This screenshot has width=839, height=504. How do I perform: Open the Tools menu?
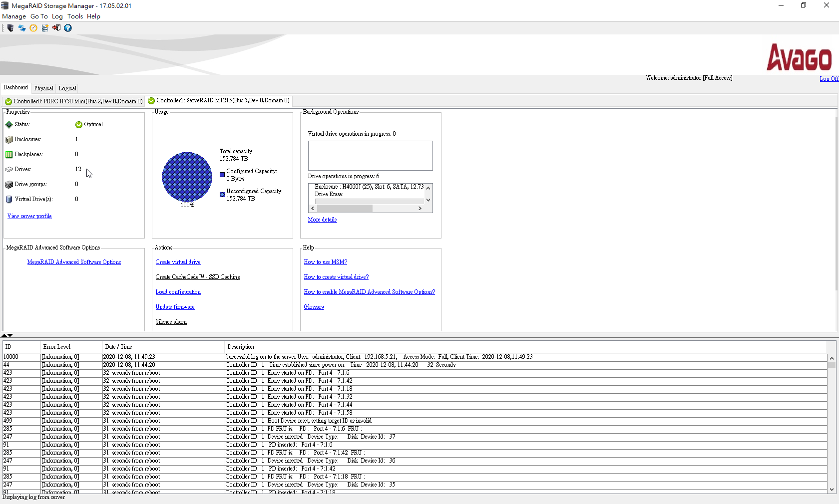click(x=75, y=16)
